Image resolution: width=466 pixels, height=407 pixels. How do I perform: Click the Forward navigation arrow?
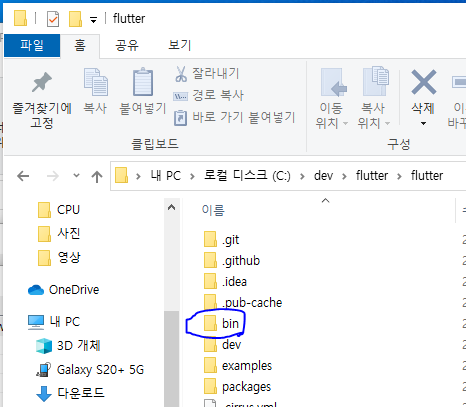click(53, 176)
